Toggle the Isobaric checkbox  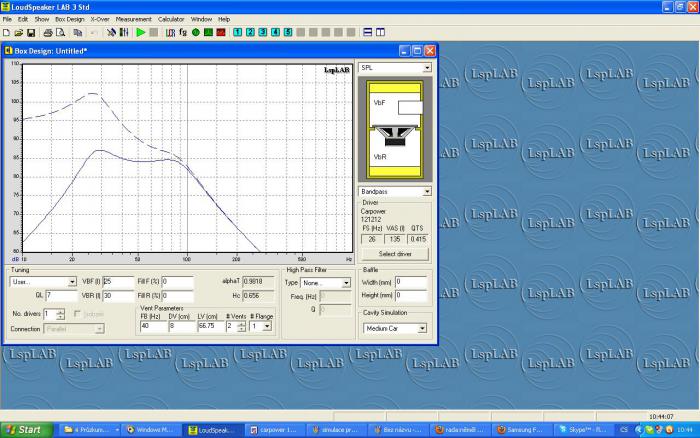pyautogui.click(x=77, y=314)
